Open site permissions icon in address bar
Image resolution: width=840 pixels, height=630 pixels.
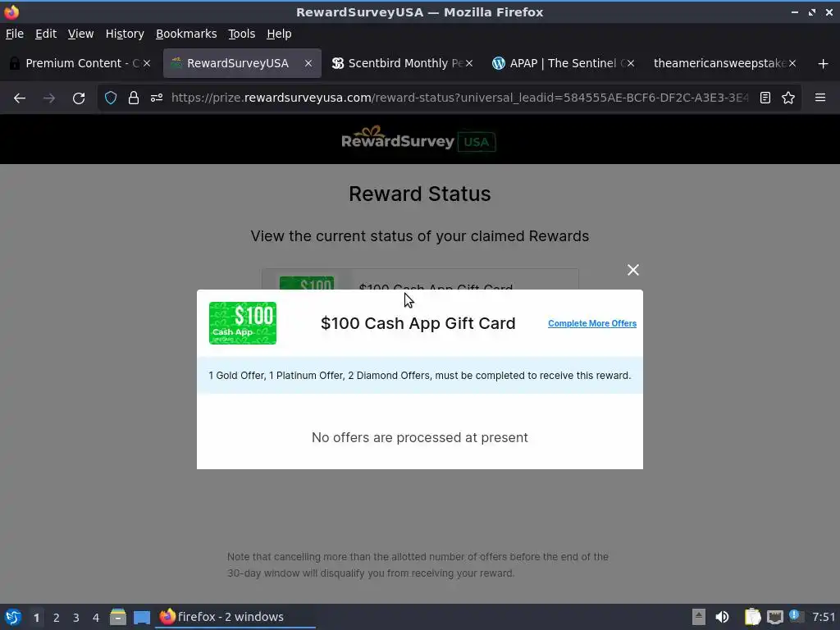pyautogui.click(x=157, y=98)
